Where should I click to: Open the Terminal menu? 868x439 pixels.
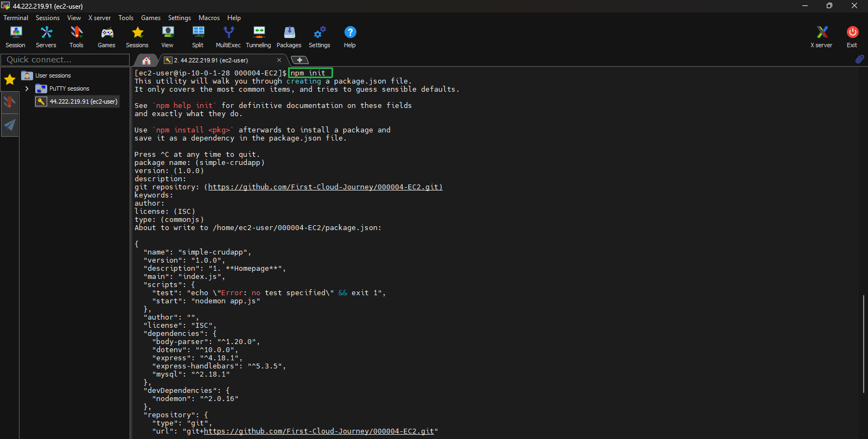coord(16,18)
